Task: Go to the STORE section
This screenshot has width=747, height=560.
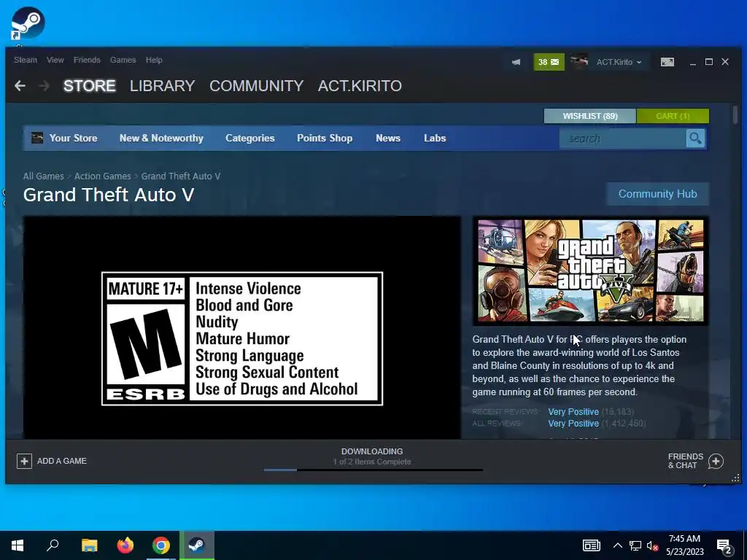Action: [90, 86]
